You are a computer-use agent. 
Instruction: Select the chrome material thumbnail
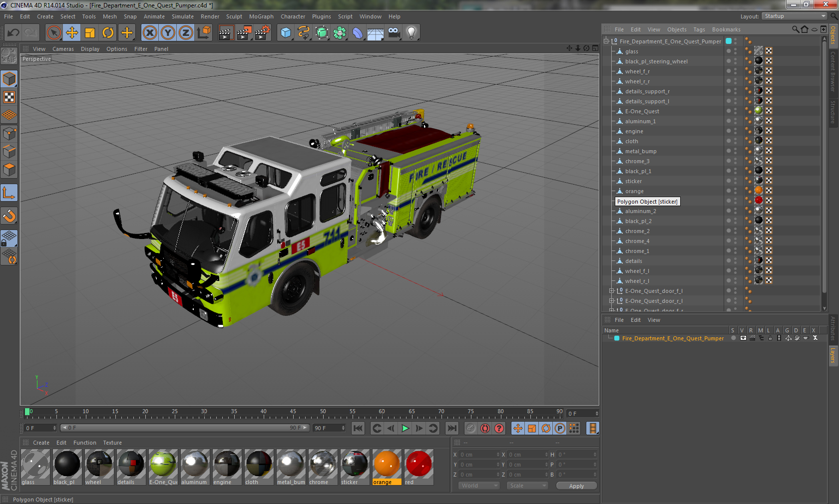323,467
